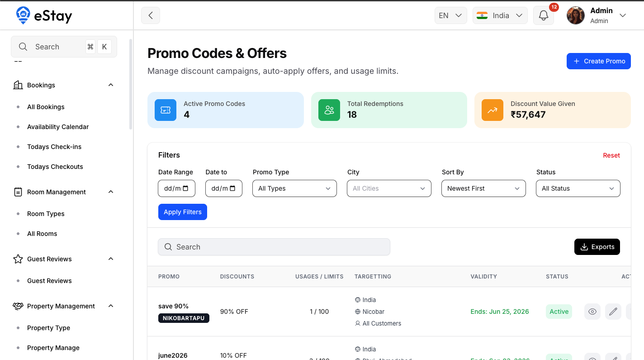Image resolution: width=644 pixels, height=360 pixels.
Task: Click the calendar icon in Date Range field
Action: pyautogui.click(x=185, y=188)
